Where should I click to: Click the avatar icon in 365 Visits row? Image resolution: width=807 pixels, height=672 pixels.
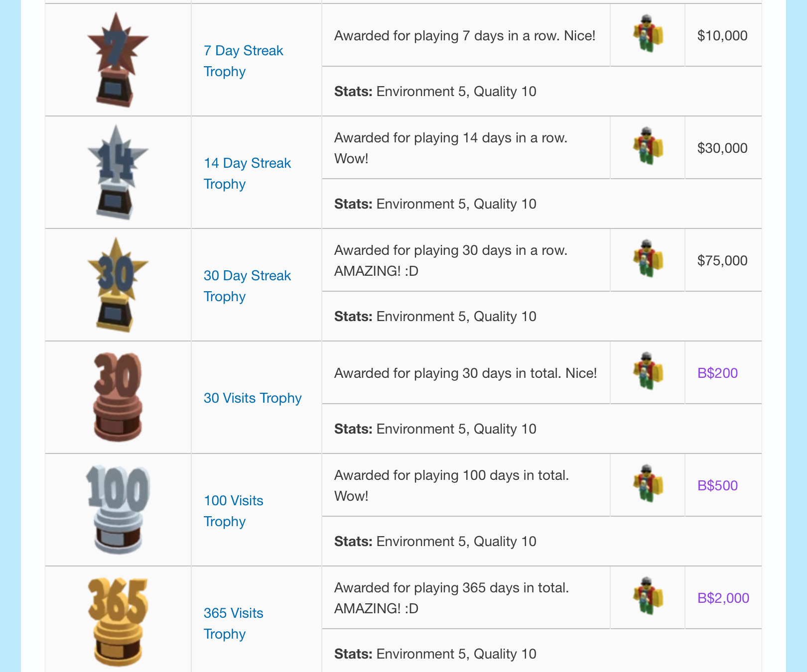tap(648, 596)
